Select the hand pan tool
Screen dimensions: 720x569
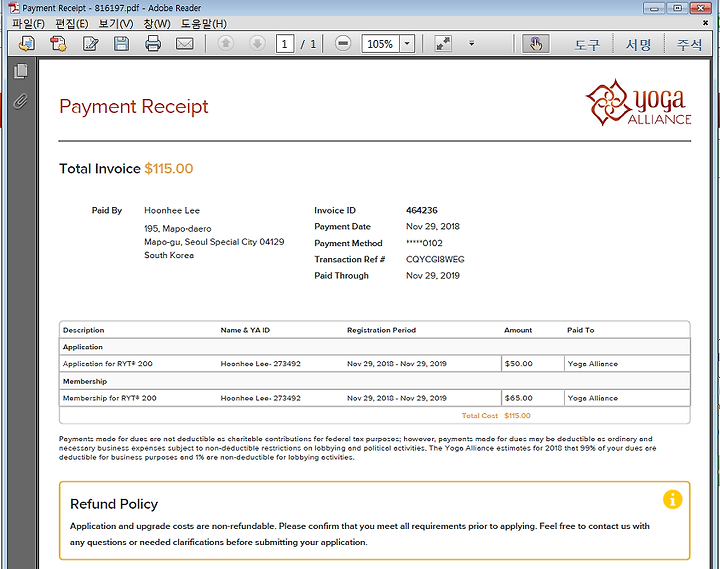coord(535,44)
